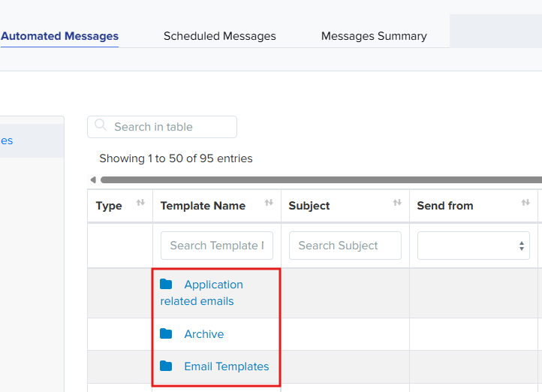Viewport: 542px width, 392px height.
Task: Click the Application related emails folder icon
Action: coord(166,284)
